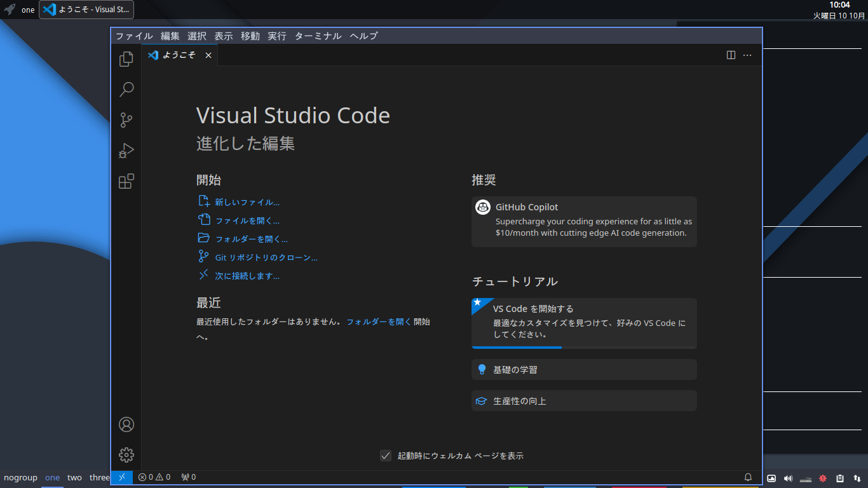Image resolution: width=868 pixels, height=488 pixels.
Task: Open the 実行 menu
Action: pyautogui.click(x=277, y=36)
